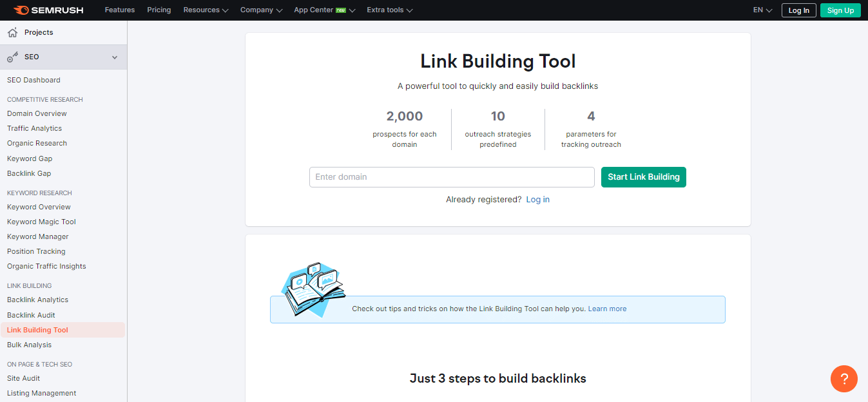Click the Link Building section heading in sidebar
Image resolution: width=868 pixels, height=402 pixels.
tap(29, 285)
